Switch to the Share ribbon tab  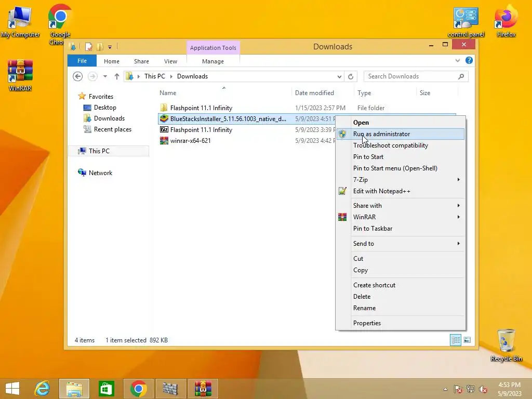click(141, 61)
